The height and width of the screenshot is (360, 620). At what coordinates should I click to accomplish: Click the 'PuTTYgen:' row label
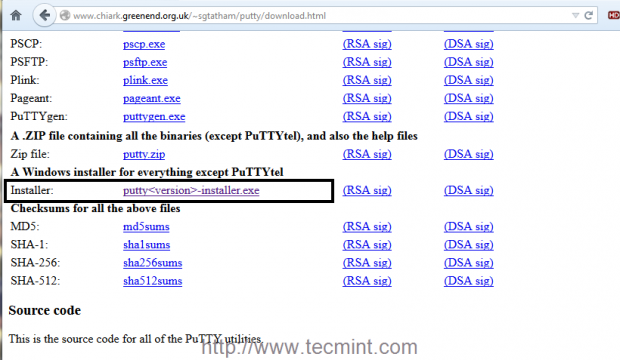(x=39, y=117)
